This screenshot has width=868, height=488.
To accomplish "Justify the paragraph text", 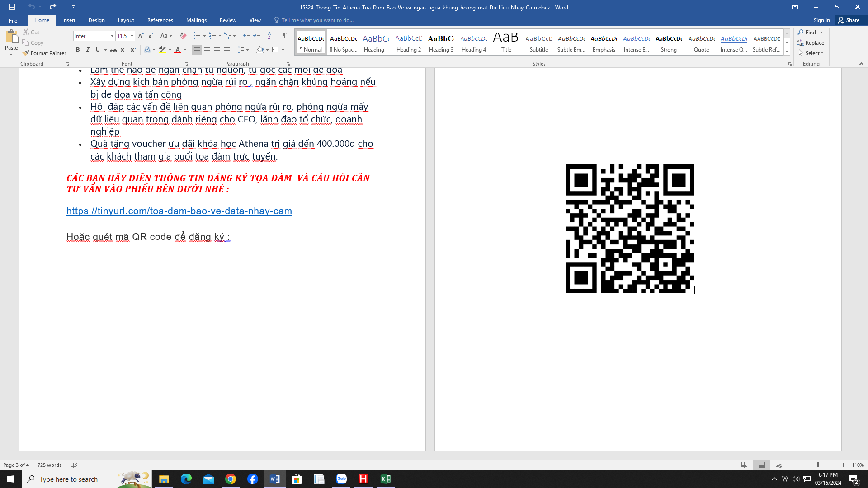I will (x=227, y=50).
